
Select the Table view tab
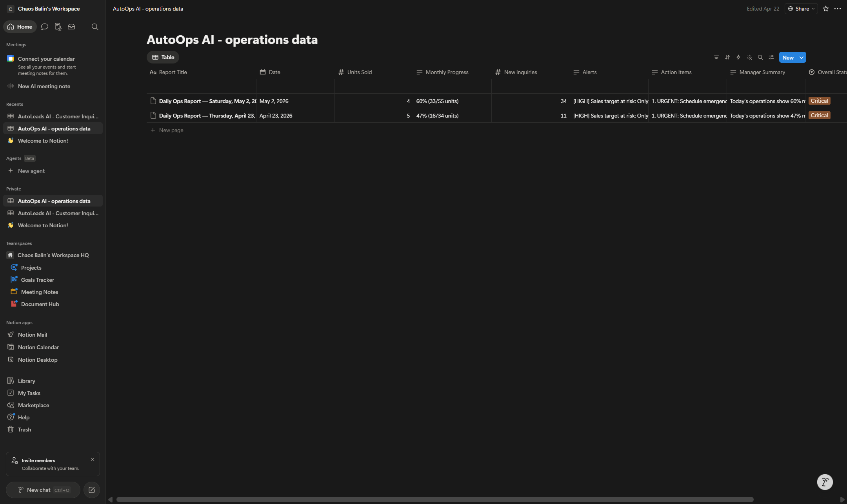tap(163, 57)
